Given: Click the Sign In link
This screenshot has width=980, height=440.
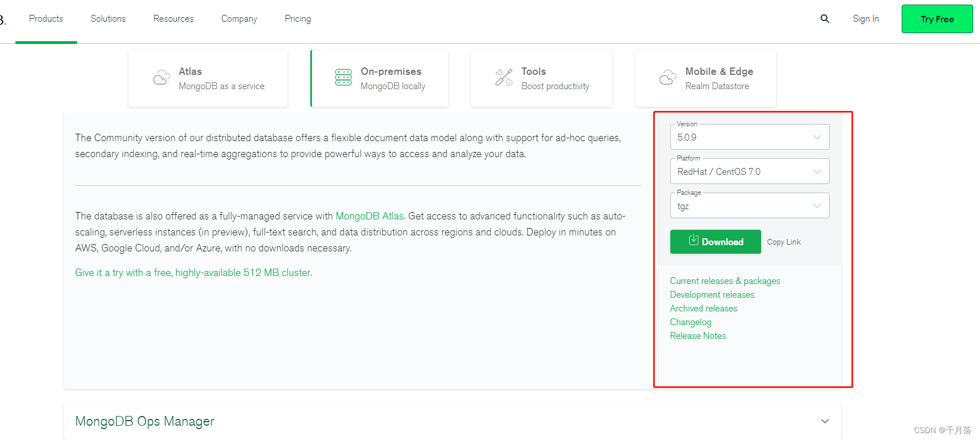Looking at the screenshot, I should pos(866,19).
